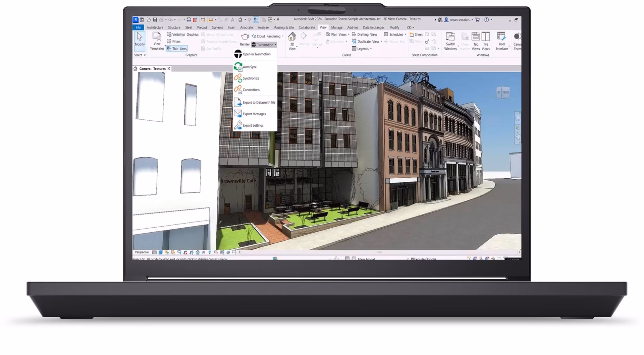The height and width of the screenshot is (355, 644).
Task: Expand the Plan Views dropdown
Action: pos(348,35)
